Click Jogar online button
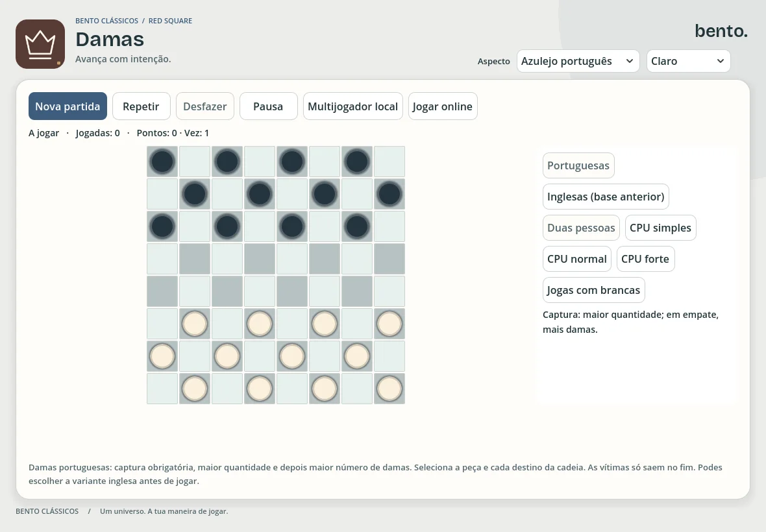The width and height of the screenshot is (766, 532). [x=443, y=106]
